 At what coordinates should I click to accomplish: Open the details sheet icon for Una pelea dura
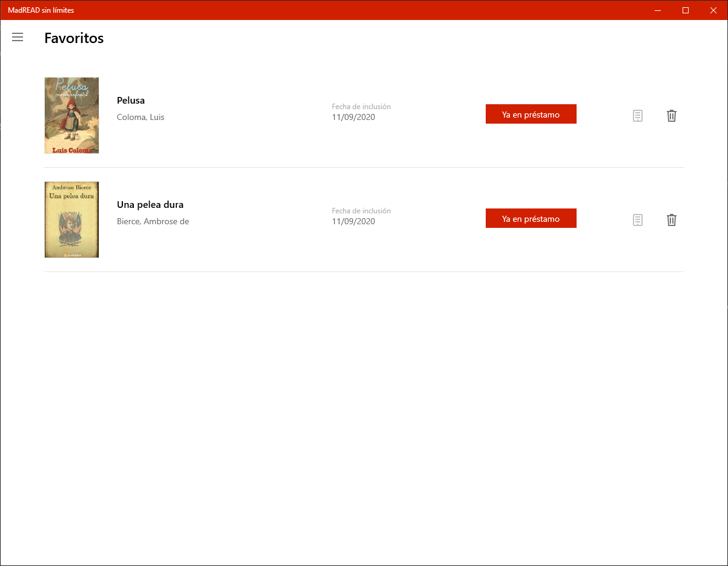click(638, 220)
